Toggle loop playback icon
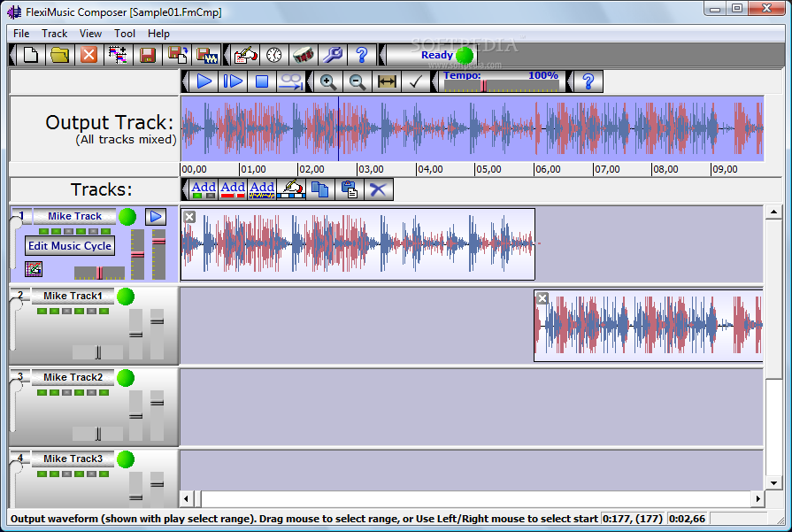This screenshot has width=792, height=532. tap(291, 81)
